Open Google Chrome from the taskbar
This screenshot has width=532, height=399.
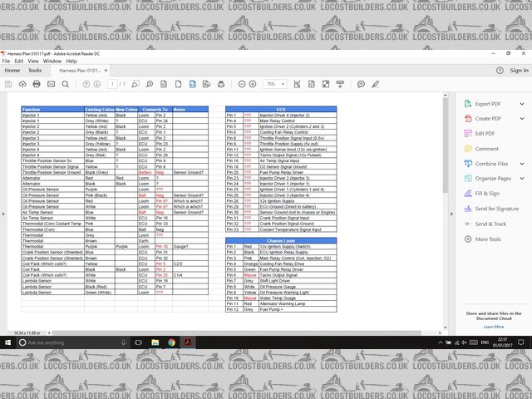pos(172,342)
